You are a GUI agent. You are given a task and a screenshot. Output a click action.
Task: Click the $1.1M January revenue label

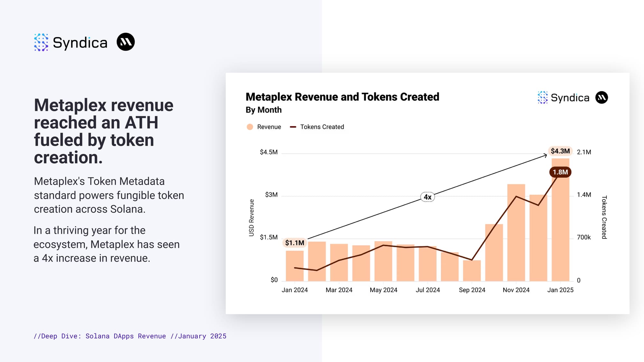pos(294,243)
